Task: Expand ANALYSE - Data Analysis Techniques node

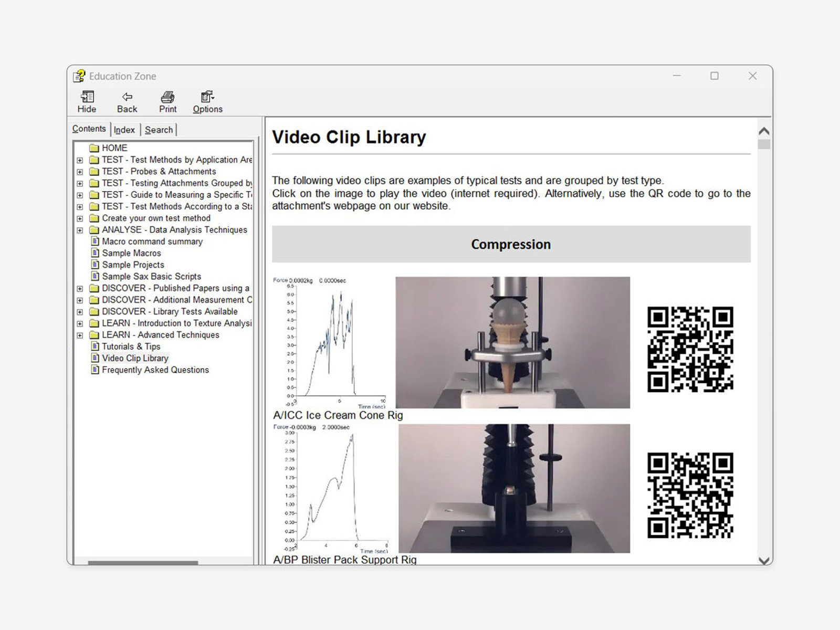Action: coord(80,230)
